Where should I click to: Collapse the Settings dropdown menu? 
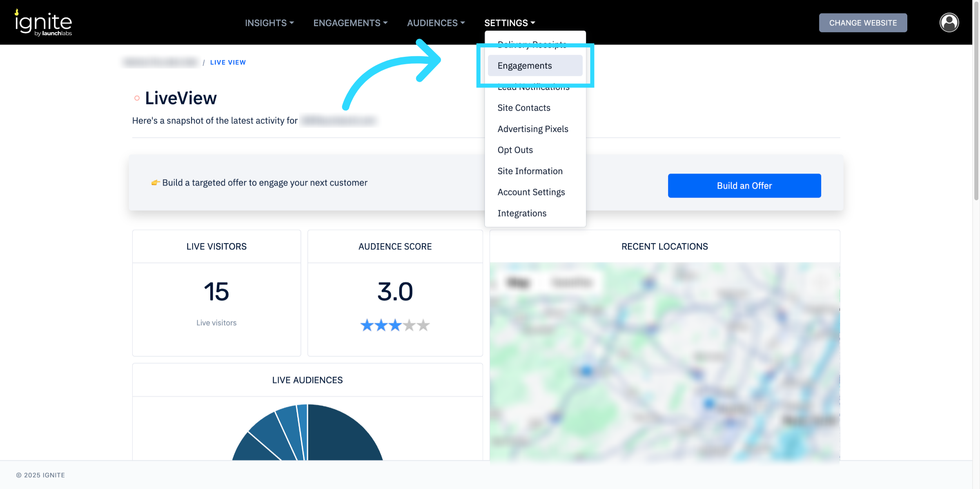[509, 23]
